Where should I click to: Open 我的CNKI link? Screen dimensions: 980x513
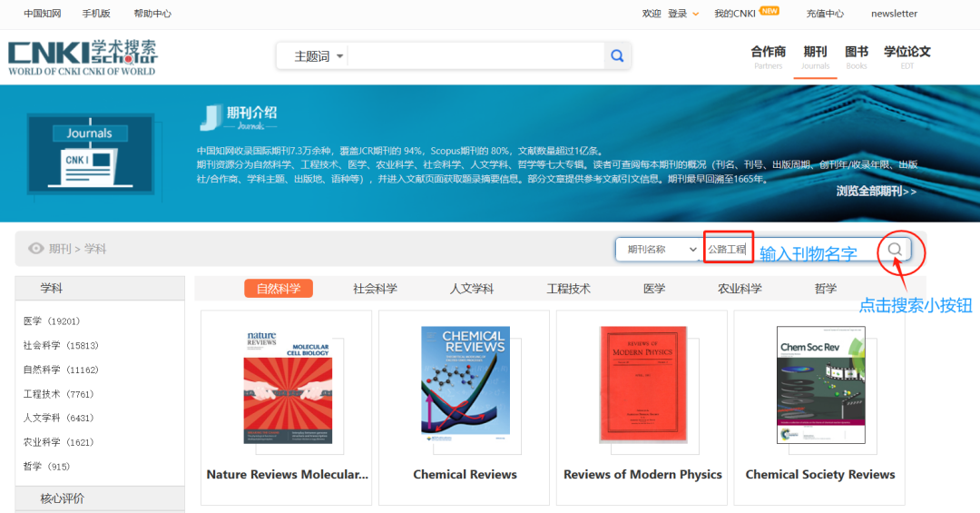click(x=735, y=13)
